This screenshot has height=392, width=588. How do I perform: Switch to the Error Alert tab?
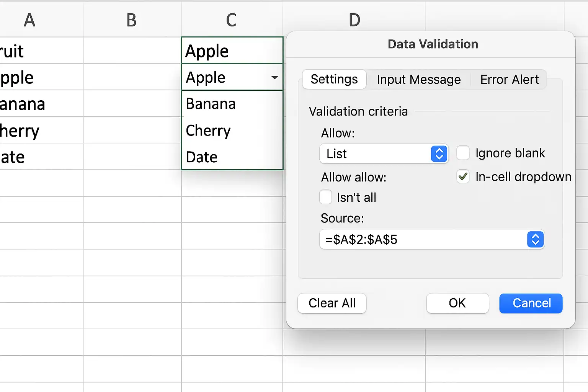click(x=510, y=79)
